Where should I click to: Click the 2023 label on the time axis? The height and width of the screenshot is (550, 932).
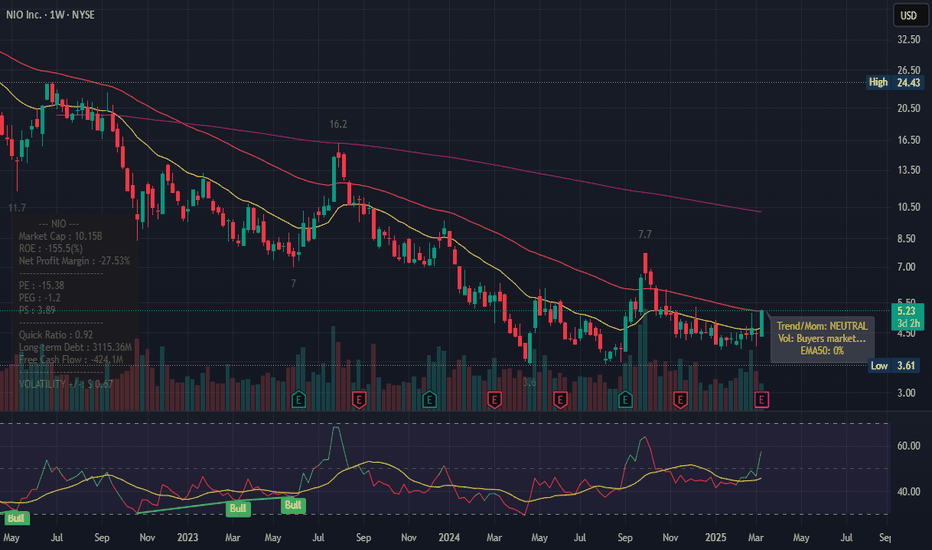coord(187,538)
